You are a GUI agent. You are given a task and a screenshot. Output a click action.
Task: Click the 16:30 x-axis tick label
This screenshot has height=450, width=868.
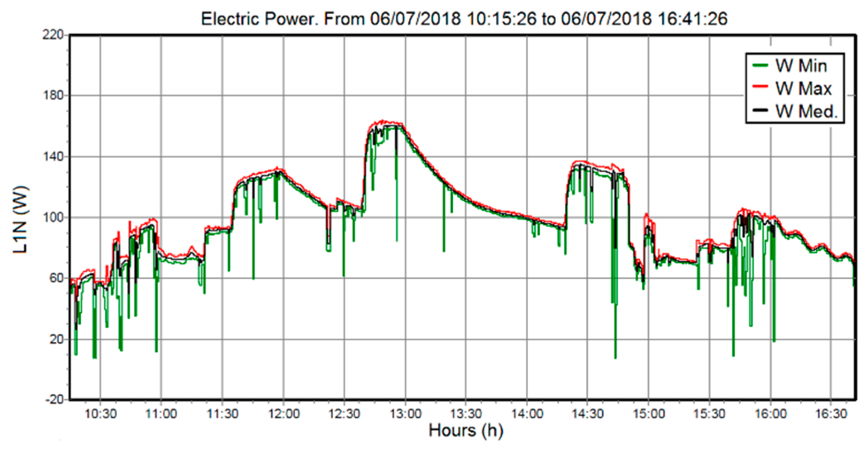pos(831,414)
